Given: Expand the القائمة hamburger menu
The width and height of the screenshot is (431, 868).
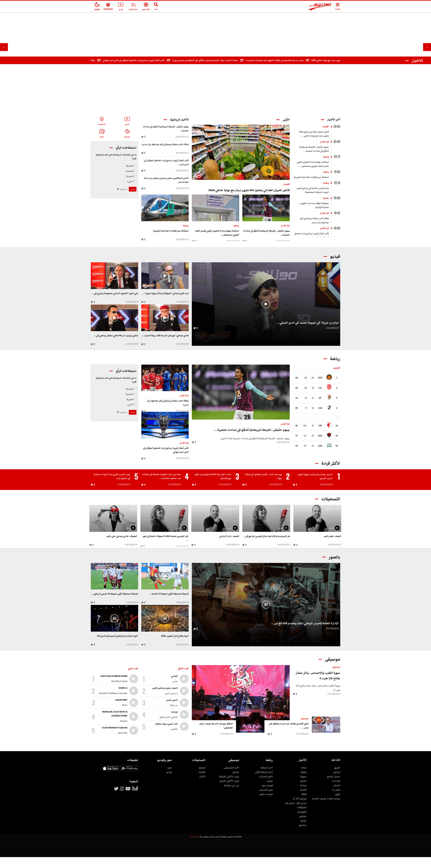Looking at the screenshot, I should pyautogui.click(x=337, y=5).
